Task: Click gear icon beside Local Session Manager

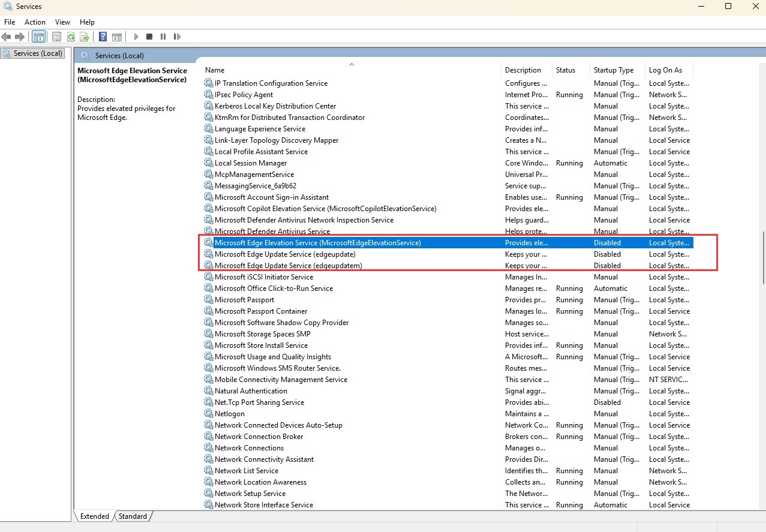Action: click(x=209, y=163)
